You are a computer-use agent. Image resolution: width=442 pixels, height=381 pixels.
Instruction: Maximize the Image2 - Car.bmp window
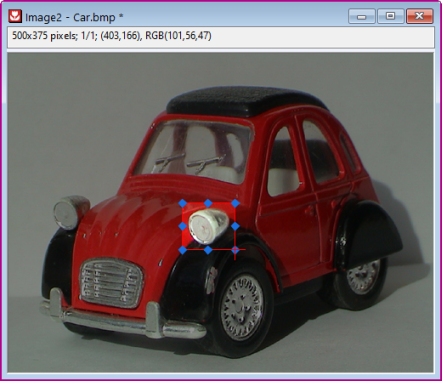pyautogui.click(x=390, y=16)
